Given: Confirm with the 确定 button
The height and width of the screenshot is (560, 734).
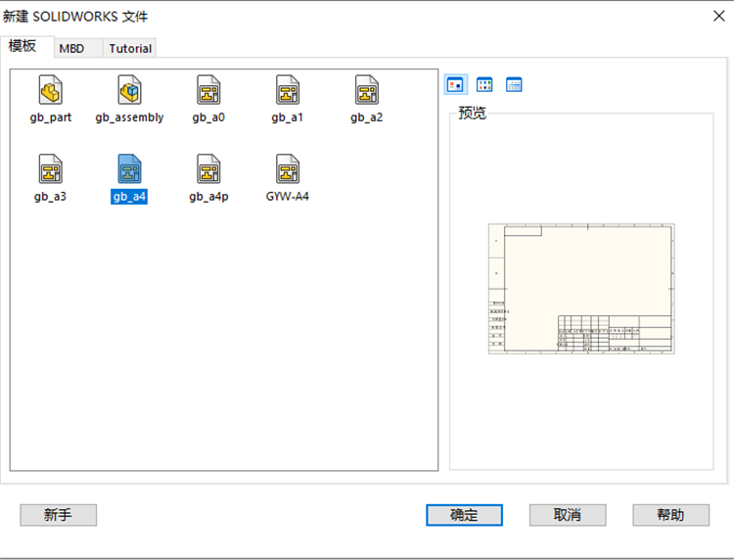Looking at the screenshot, I should (464, 515).
